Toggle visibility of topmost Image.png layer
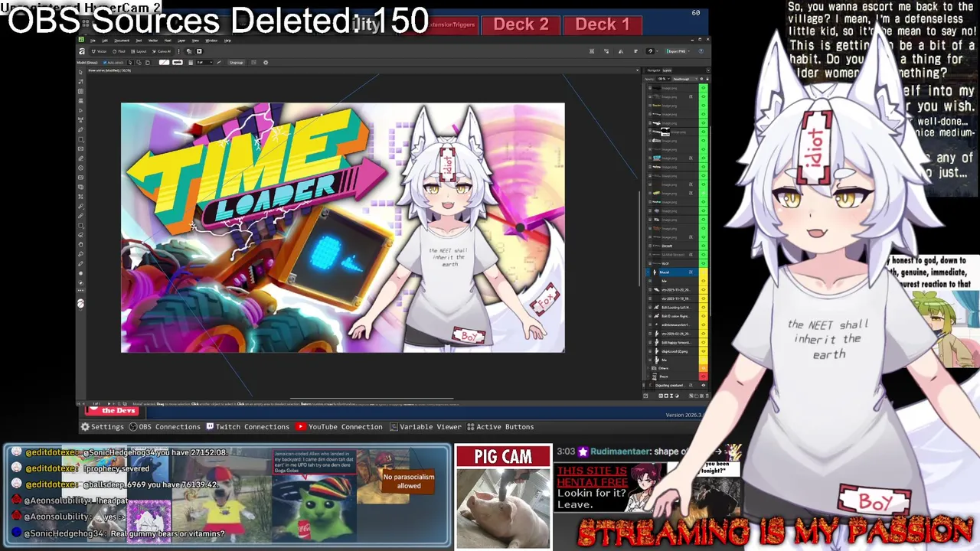Screen dimensions: 980x551 704,88
